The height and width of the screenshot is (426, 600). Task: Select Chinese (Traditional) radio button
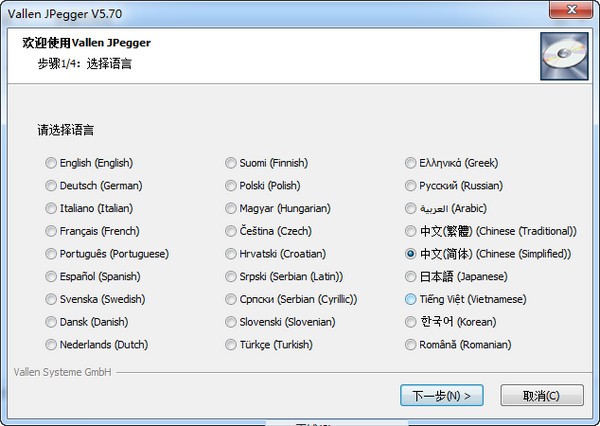pos(411,231)
